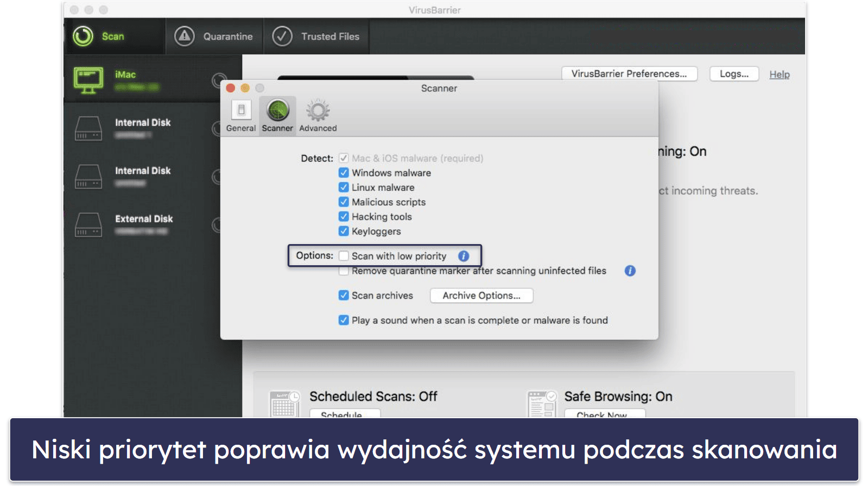
Task: Click the Help link
Action: (780, 75)
